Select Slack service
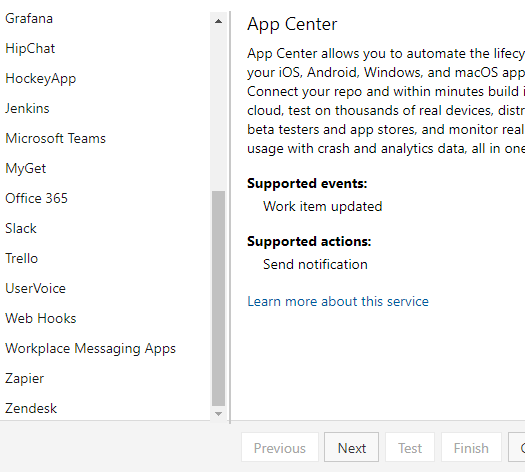525x472 pixels. 21,229
